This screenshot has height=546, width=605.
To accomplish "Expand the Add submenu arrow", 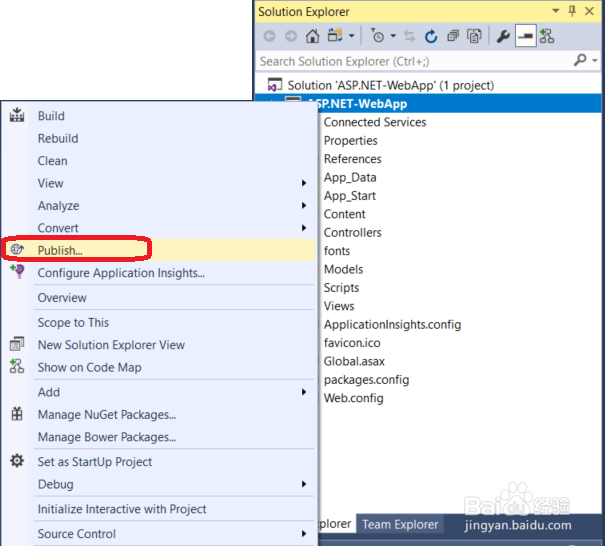I will point(304,392).
